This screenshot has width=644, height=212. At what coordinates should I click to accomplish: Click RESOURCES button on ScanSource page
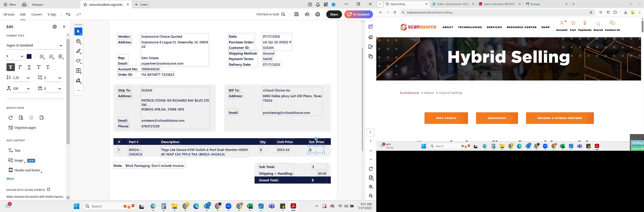click(497, 118)
